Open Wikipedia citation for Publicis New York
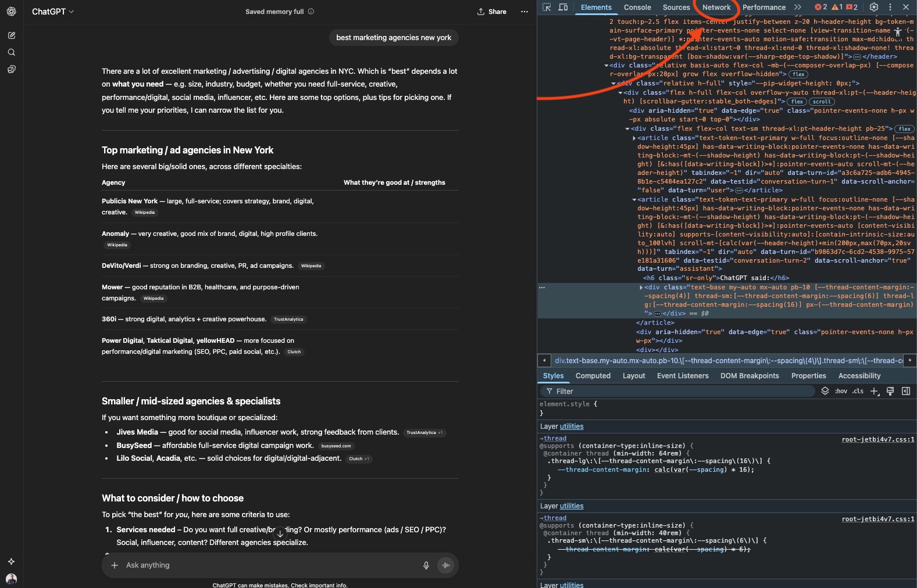Viewport: 917px width, 588px height. [145, 213]
